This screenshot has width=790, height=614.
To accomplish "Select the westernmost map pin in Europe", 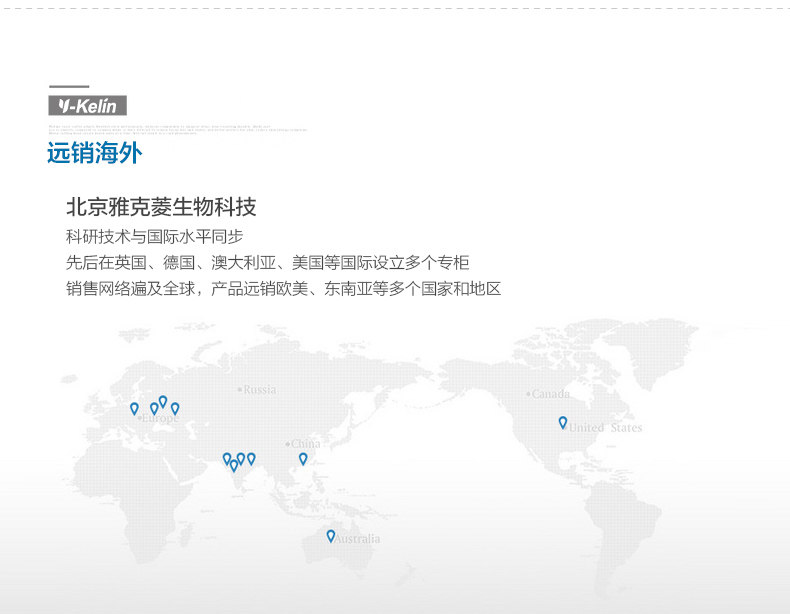I will pyautogui.click(x=134, y=408).
